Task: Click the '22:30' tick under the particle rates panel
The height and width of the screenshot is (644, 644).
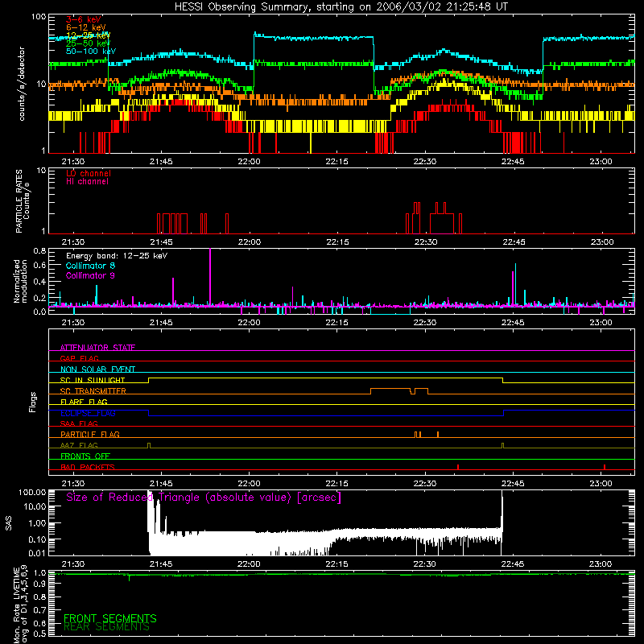Action: (426, 242)
